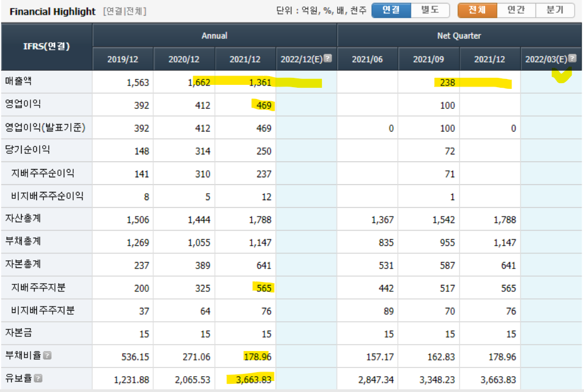Click the 유보율 row label text
This screenshot has width=584, height=392.
(19, 378)
